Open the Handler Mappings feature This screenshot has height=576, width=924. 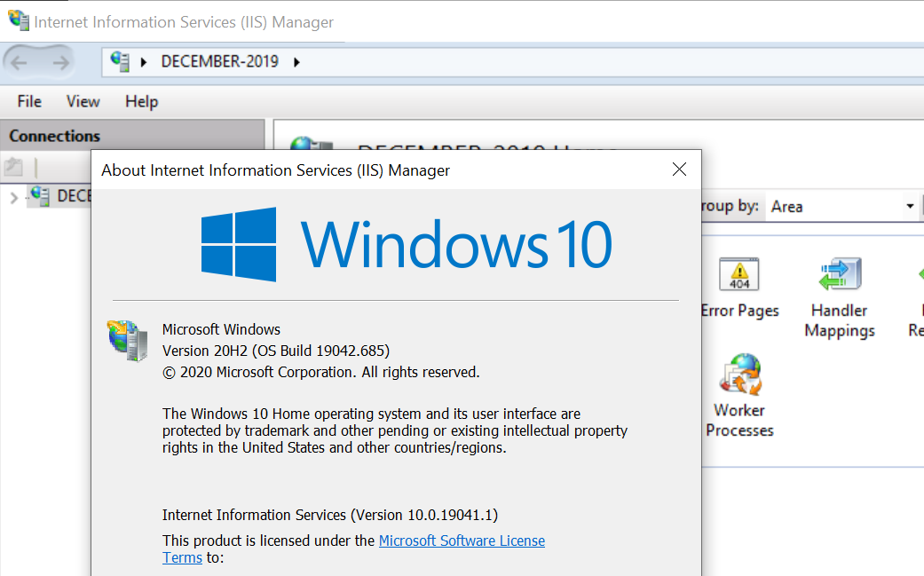840,297
